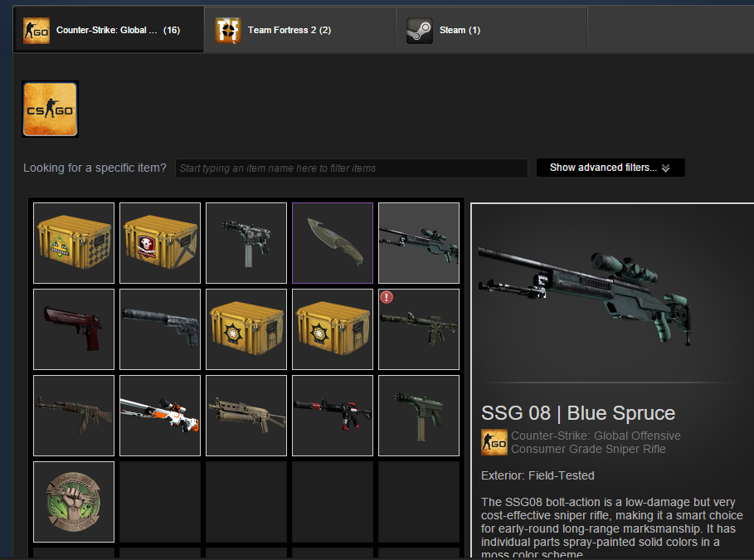Screen dimensions: 754x560
Task: Select the Gut Knife item
Action: click(333, 243)
